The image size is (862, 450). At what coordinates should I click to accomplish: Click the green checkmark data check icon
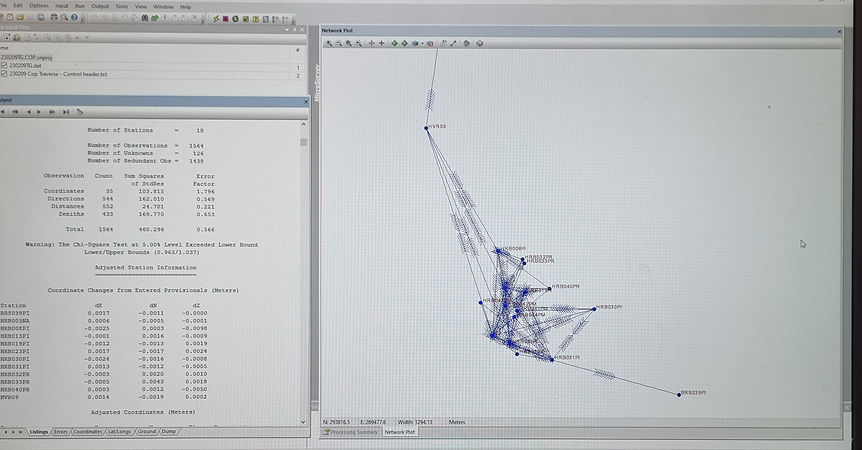[246, 19]
